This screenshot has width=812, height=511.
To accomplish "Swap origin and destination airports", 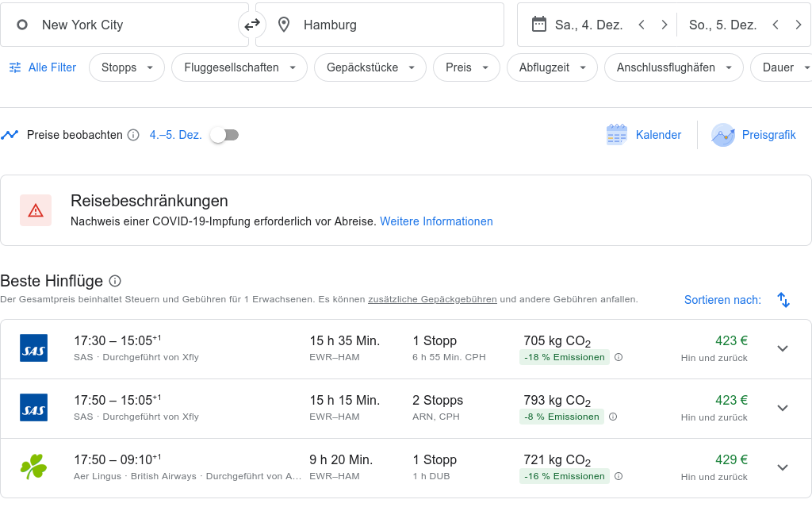I will coord(252,25).
